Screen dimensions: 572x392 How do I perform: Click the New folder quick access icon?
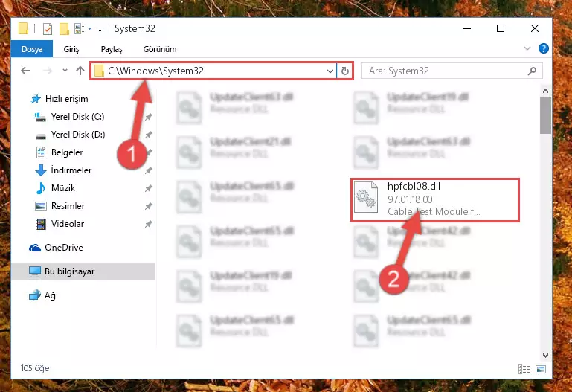click(64, 28)
